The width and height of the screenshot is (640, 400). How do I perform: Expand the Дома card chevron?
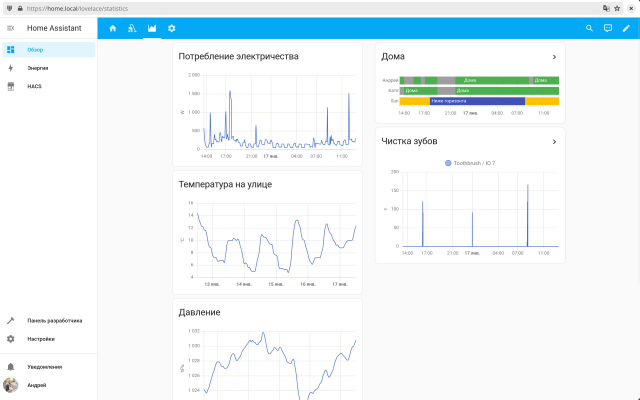[x=554, y=57]
